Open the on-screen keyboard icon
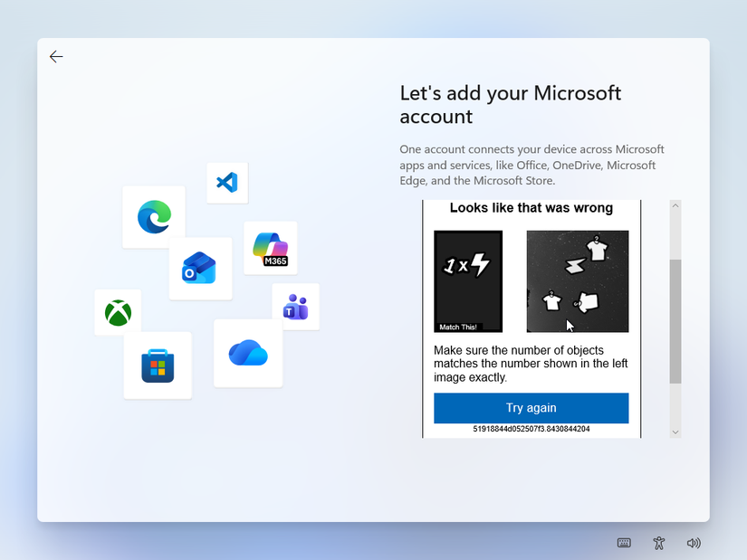 coord(624,543)
